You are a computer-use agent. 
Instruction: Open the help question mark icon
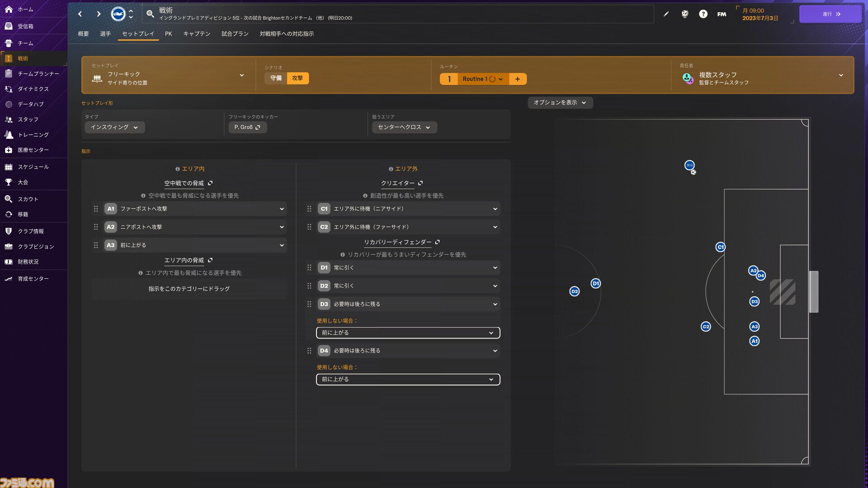pyautogui.click(x=703, y=14)
